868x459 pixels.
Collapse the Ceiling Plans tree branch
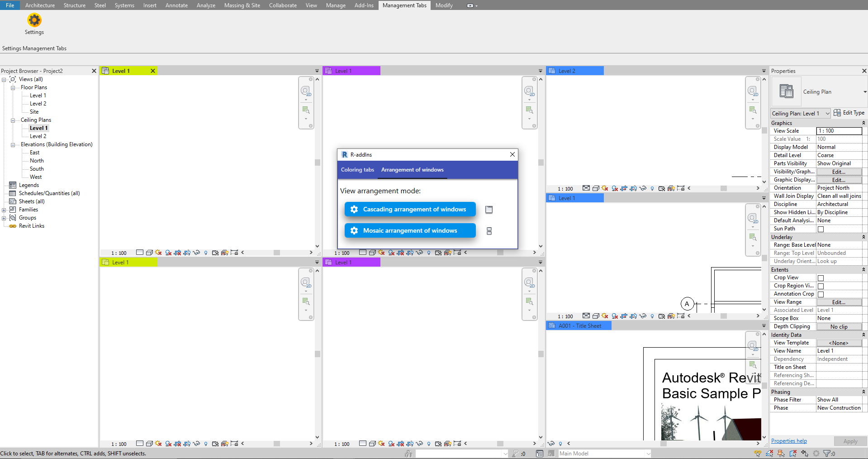12,120
